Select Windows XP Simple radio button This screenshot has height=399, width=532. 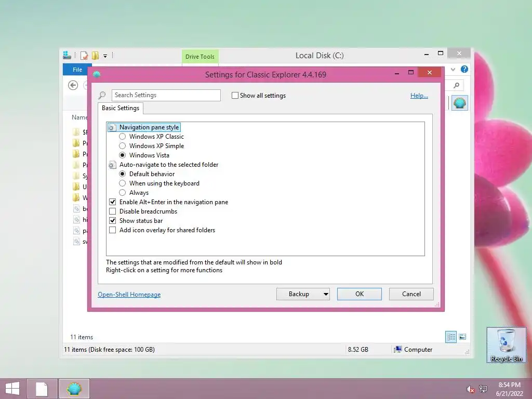click(x=123, y=146)
